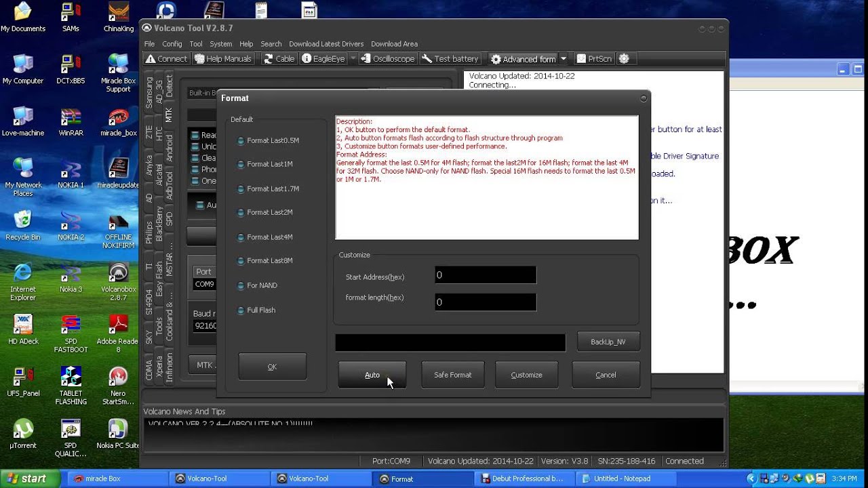Open the Config menu
This screenshot has height=488, width=868.
[x=172, y=44]
